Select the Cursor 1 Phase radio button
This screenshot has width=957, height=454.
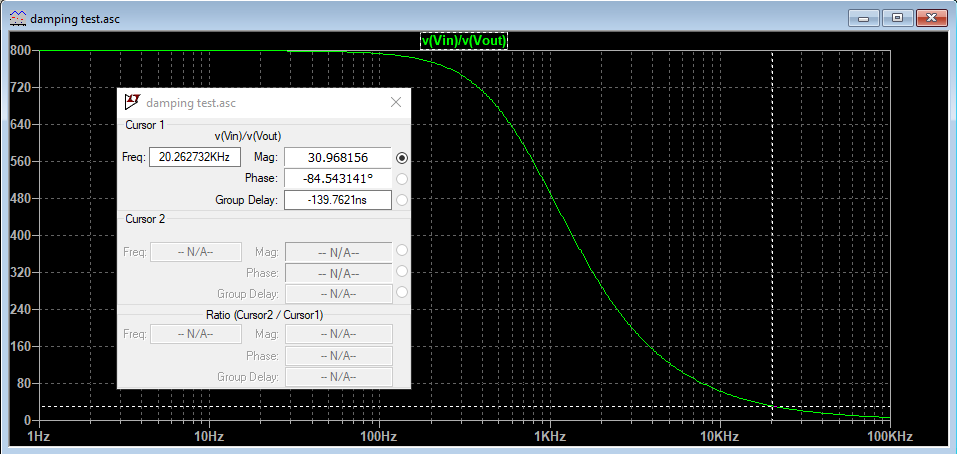tap(402, 179)
